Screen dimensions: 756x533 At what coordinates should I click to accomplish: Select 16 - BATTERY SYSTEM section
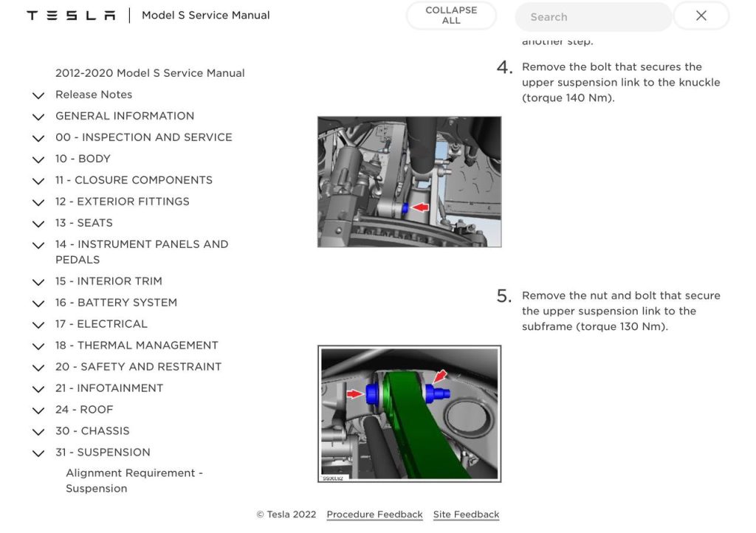pos(116,303)
